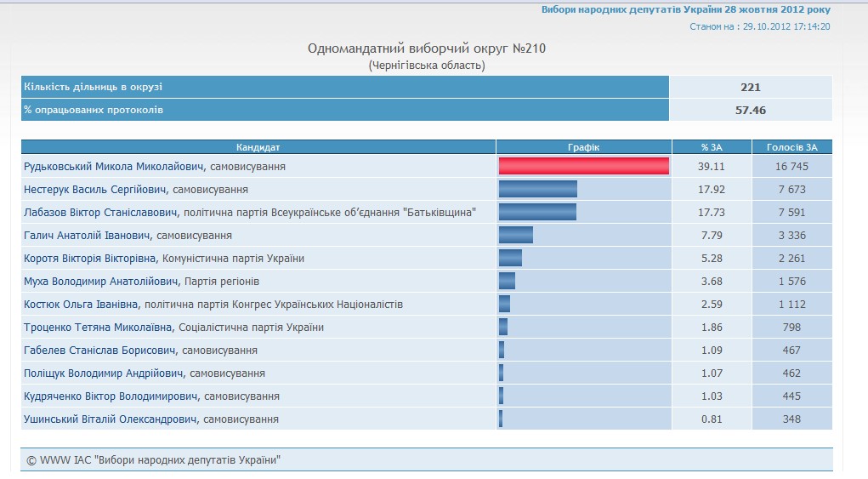868x479 pixels.
Task: Open Поліщук Володимир Андрійович link
Action: coord(104,374)
